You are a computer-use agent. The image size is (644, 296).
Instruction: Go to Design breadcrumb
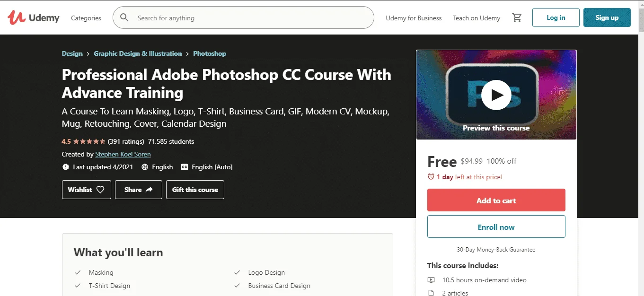coord(72,53)
